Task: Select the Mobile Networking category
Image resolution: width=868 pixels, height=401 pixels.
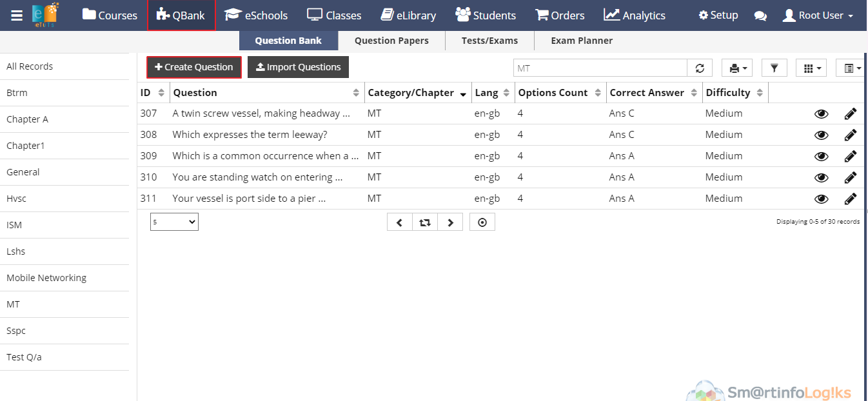Action: [64, 278]
